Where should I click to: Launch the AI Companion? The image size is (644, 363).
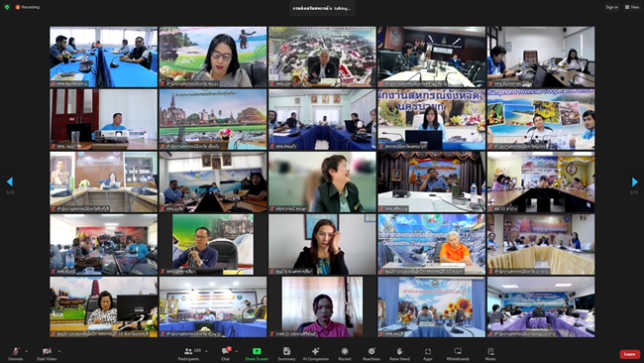[315, 354]
